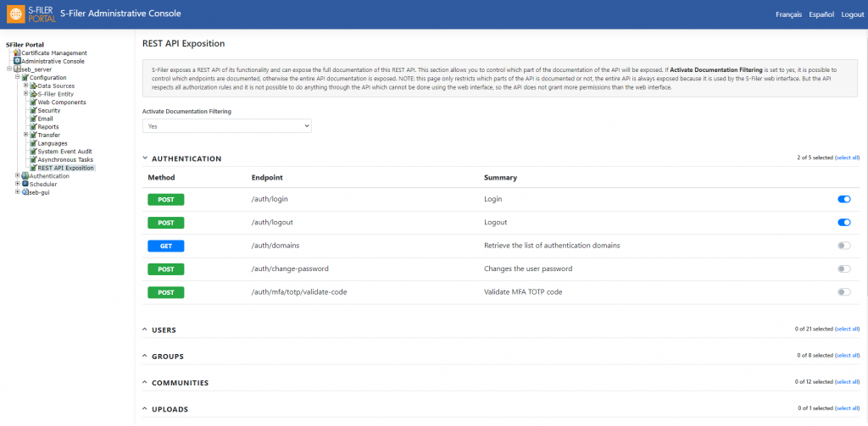This screenshot has height=426, width=868.
Task: Open Administrative Console in the tree
Action: [x=53, y=62]
